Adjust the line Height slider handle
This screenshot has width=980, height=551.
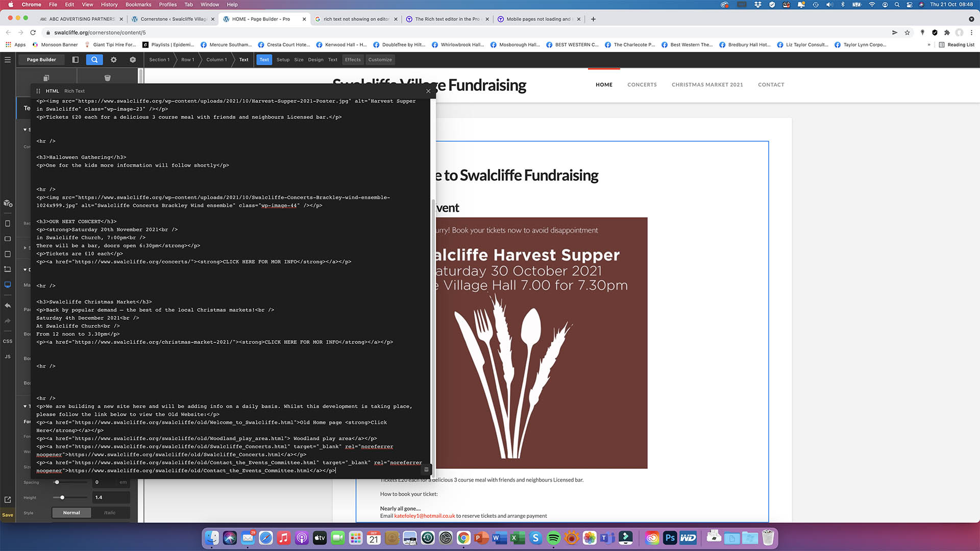[x=62, y=497]
